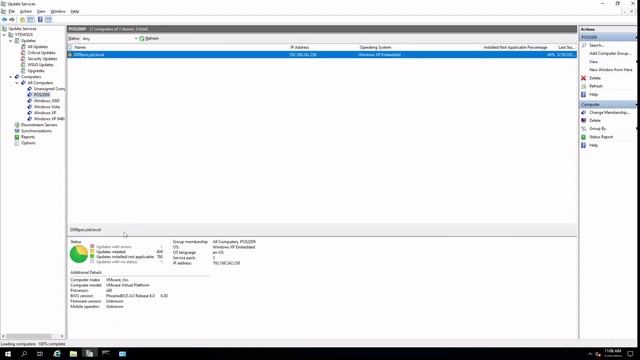This screenshot has width=640, height=360.
Task: Click Refresh next to Status filter
Action: (x=149, y=38)
